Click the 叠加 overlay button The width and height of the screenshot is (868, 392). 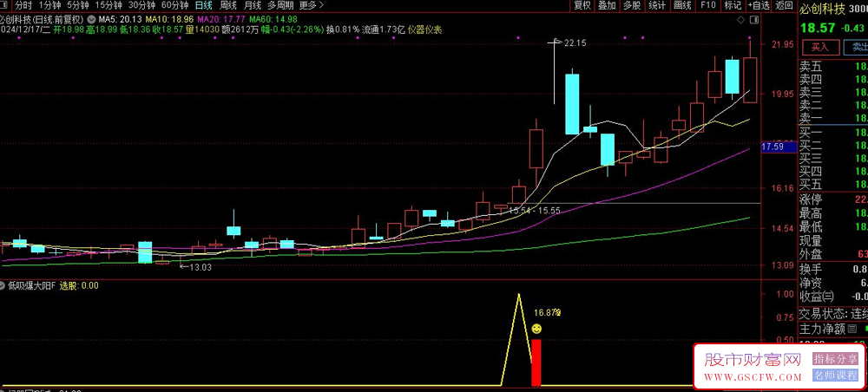(x=608, y=5)
